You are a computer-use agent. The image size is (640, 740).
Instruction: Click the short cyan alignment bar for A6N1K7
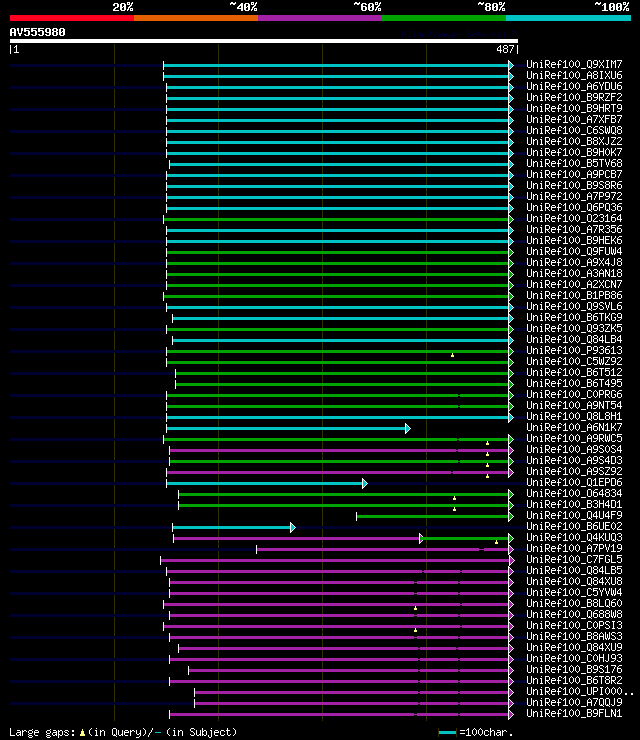(x=287, y=429)
